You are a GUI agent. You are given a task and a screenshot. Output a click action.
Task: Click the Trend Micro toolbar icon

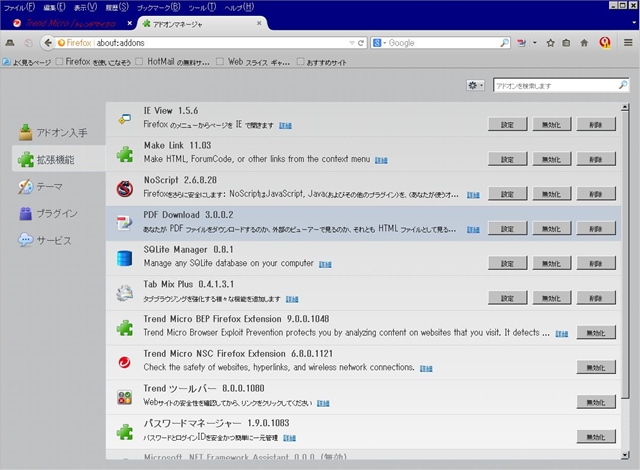coord(605,42)
